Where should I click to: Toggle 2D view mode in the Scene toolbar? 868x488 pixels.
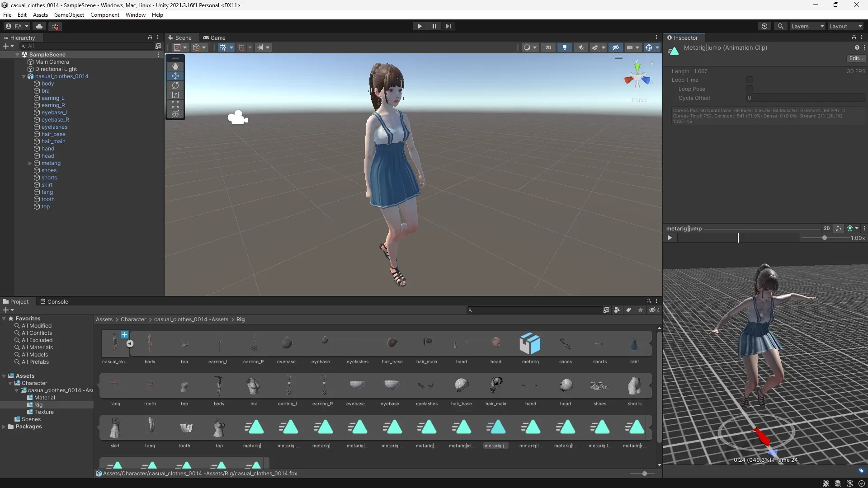click(x=548, y=47)
